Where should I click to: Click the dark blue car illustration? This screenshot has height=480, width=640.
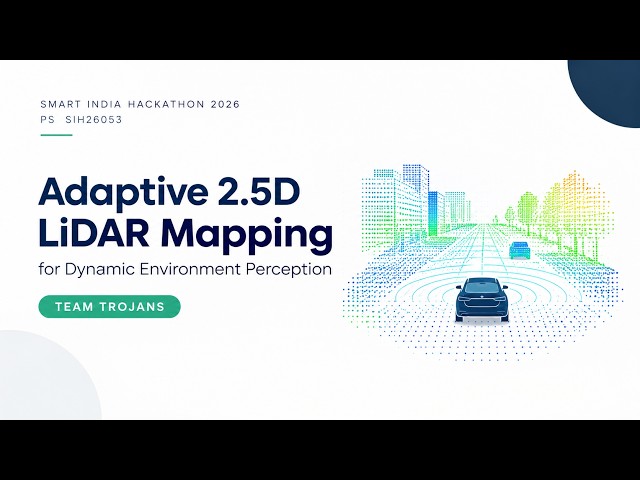coord(482,300)
